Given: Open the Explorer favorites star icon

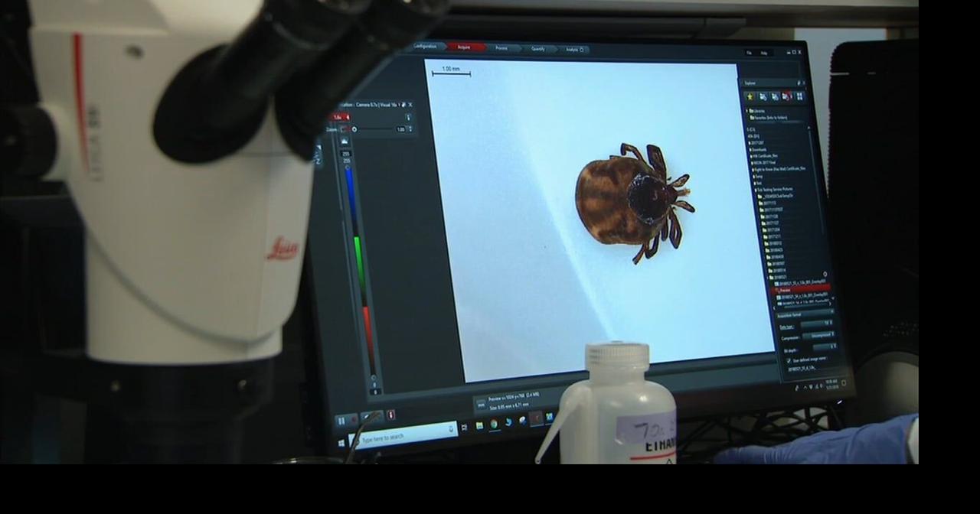Looking at the screenshot, I should (x=750, y=96).
